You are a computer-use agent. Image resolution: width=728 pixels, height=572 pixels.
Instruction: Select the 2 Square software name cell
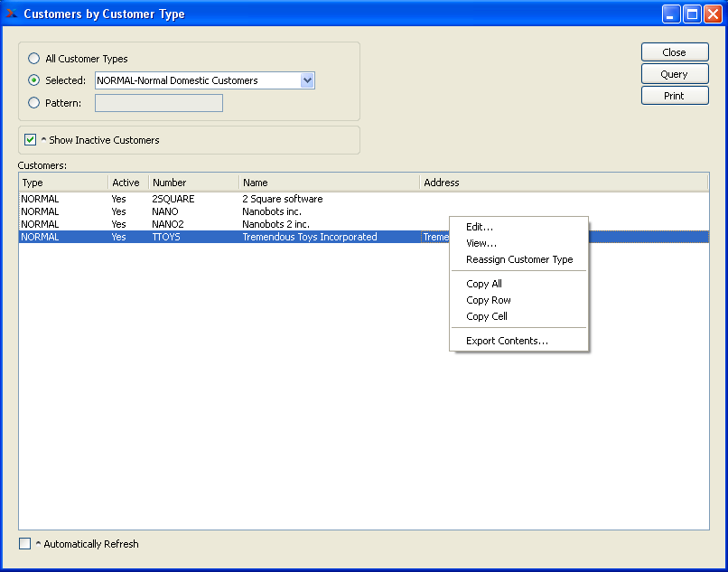[x=283, y=199]
